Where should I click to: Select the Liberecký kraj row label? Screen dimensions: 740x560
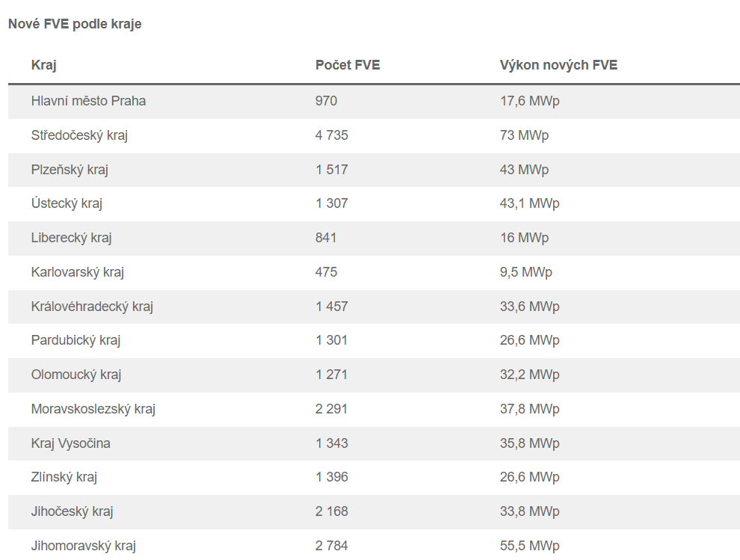tap(71, 238)
